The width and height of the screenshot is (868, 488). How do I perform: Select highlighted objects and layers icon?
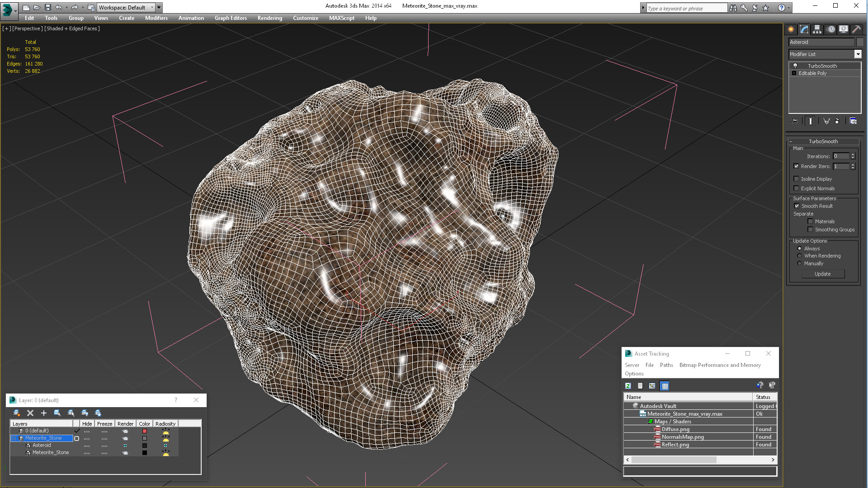(x=57, y=413)
